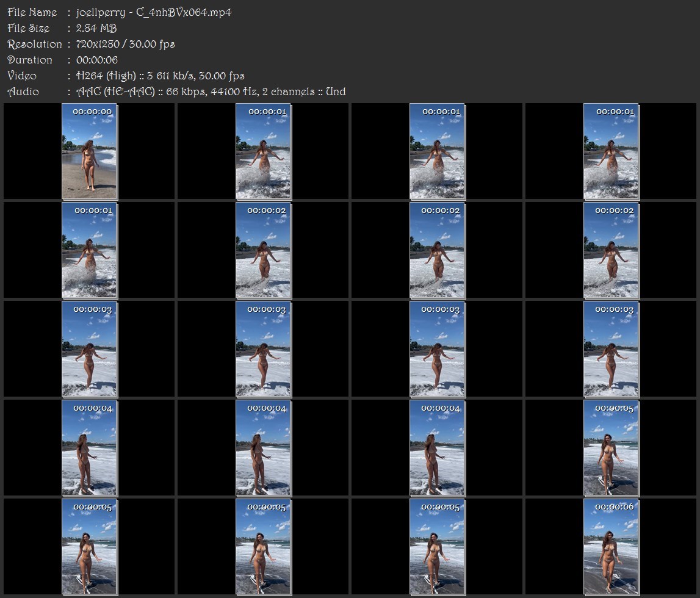Click the 'Resolution' label

tap(35, 44)
